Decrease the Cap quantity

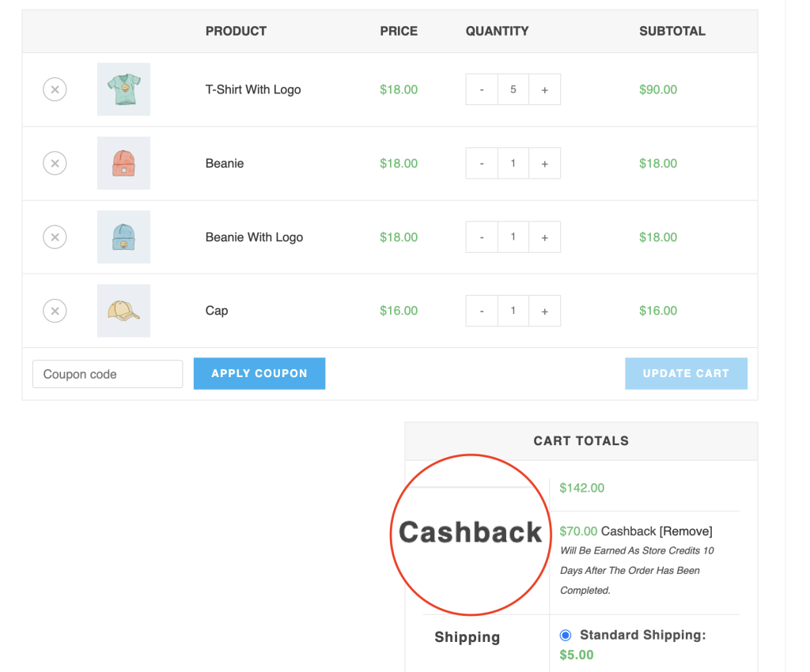click(x=482, y=311)
